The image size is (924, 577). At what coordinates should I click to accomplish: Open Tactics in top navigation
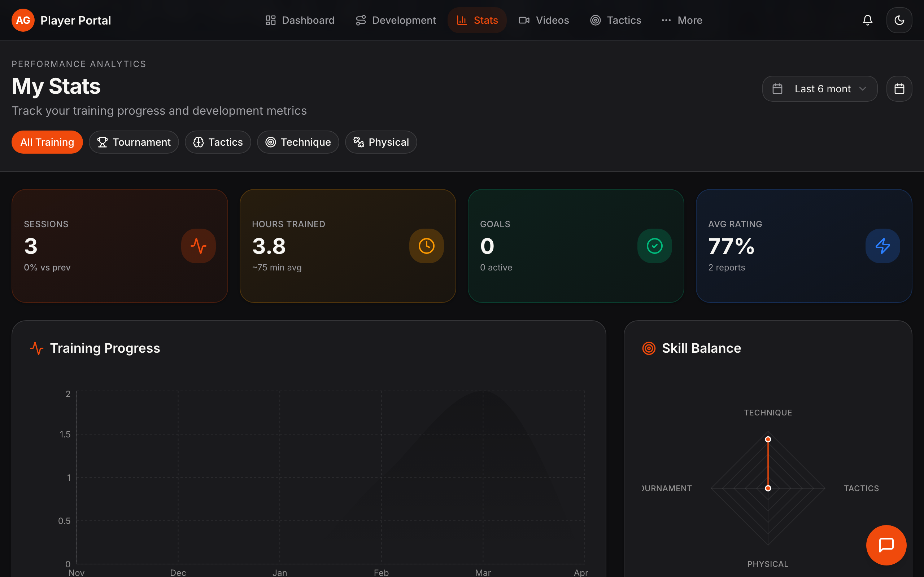[x=615, y=20]
